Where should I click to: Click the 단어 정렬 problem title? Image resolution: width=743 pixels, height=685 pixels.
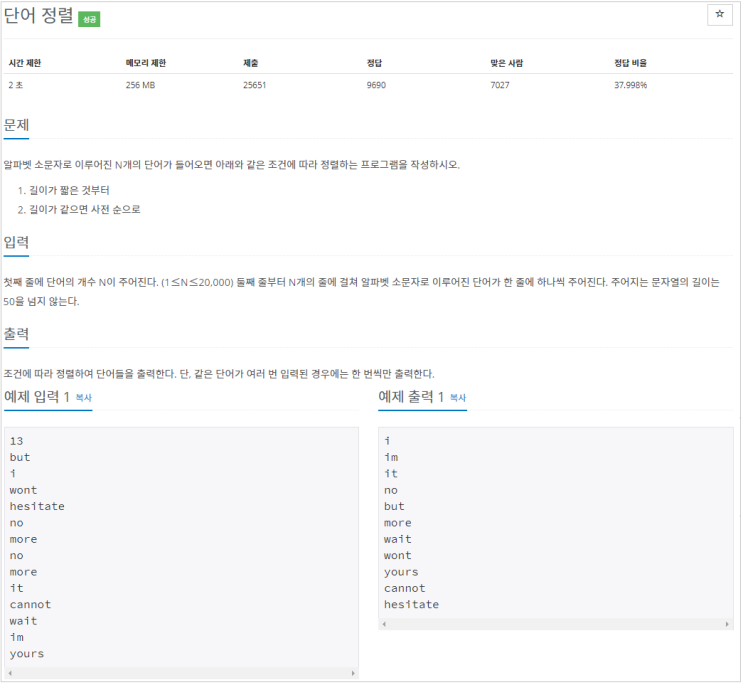point(38,16)
